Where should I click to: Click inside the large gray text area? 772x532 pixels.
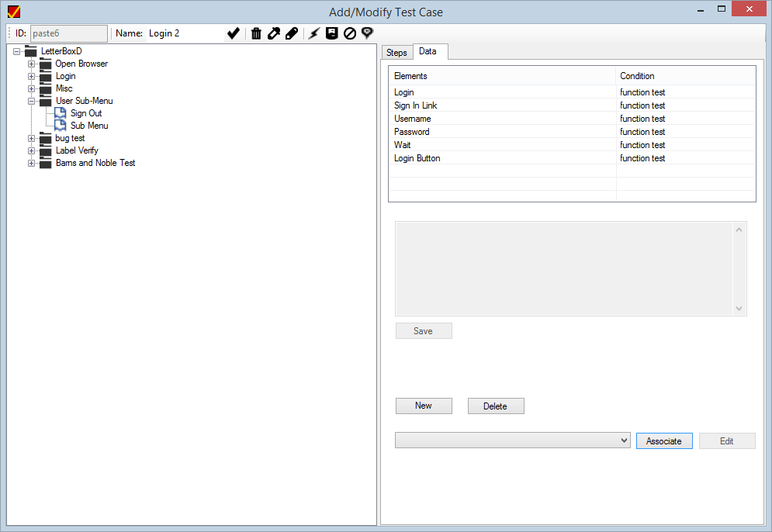point(564,268)
